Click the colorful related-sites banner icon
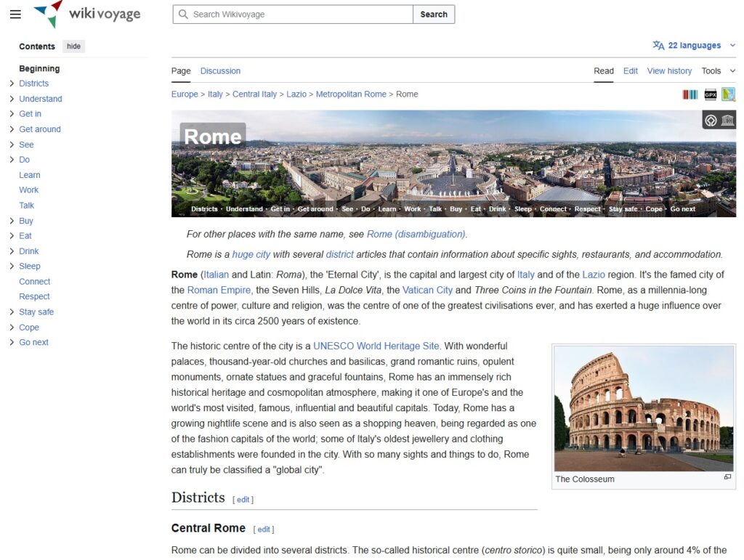The image size is (744, 560). point(690,94)
